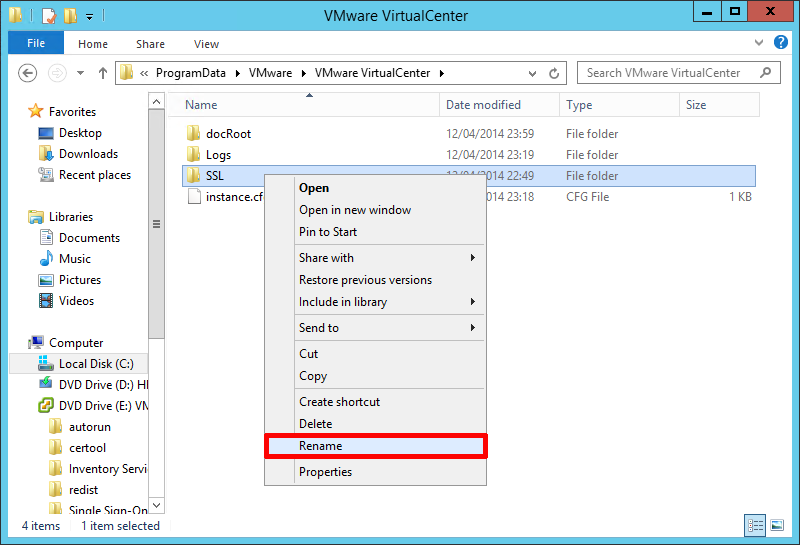Image resolution: width=800 pixels, height=545 pixels.
Task: Open the recent locations dropdown arrow
Action: click(81, 73)
